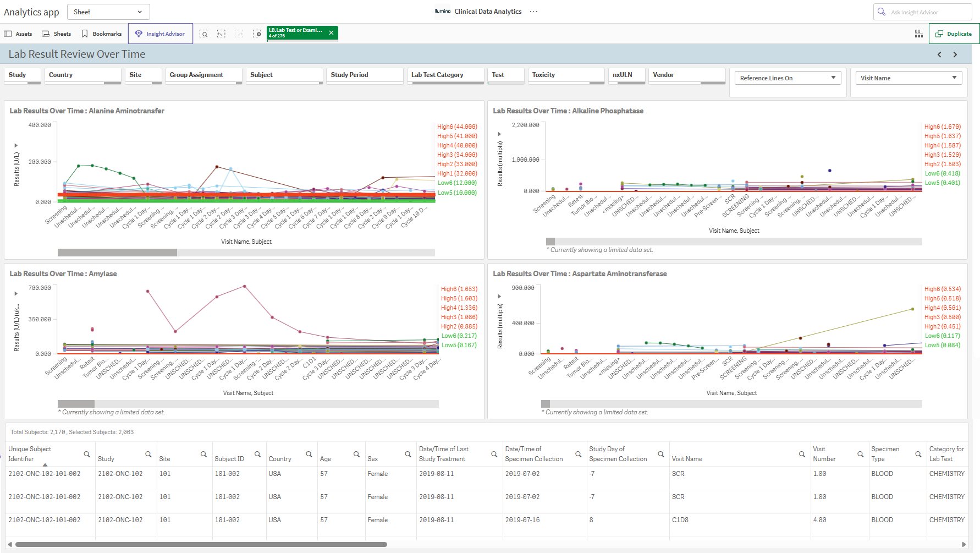Open the Lab Test Category filter
The height and width of the screenshot is (553, 980).
pos(445,75)
